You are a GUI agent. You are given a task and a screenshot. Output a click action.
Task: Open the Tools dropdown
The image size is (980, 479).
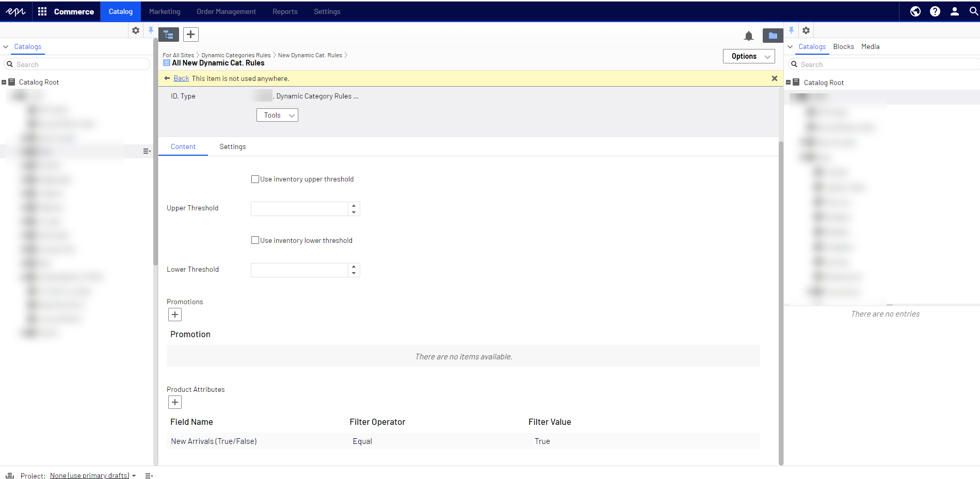[x=277, y=115]
